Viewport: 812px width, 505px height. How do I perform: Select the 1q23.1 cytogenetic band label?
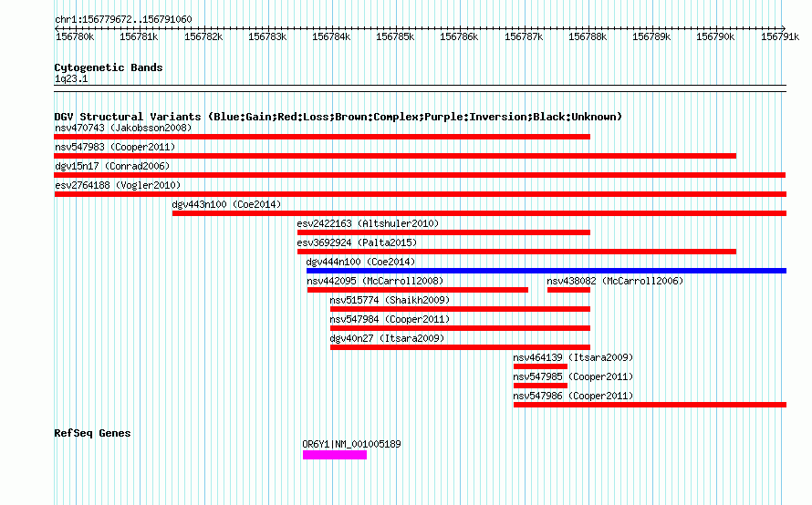coord(71,78)
